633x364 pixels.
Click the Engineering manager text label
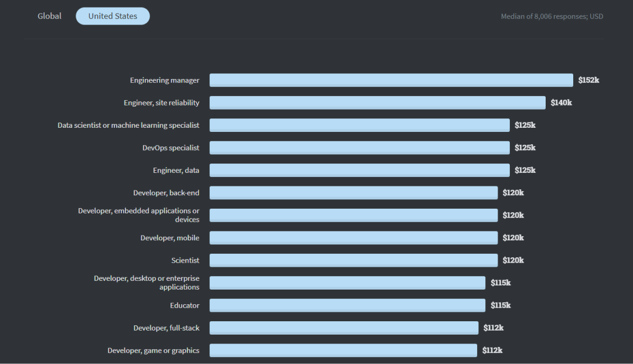tap(165, 80)
